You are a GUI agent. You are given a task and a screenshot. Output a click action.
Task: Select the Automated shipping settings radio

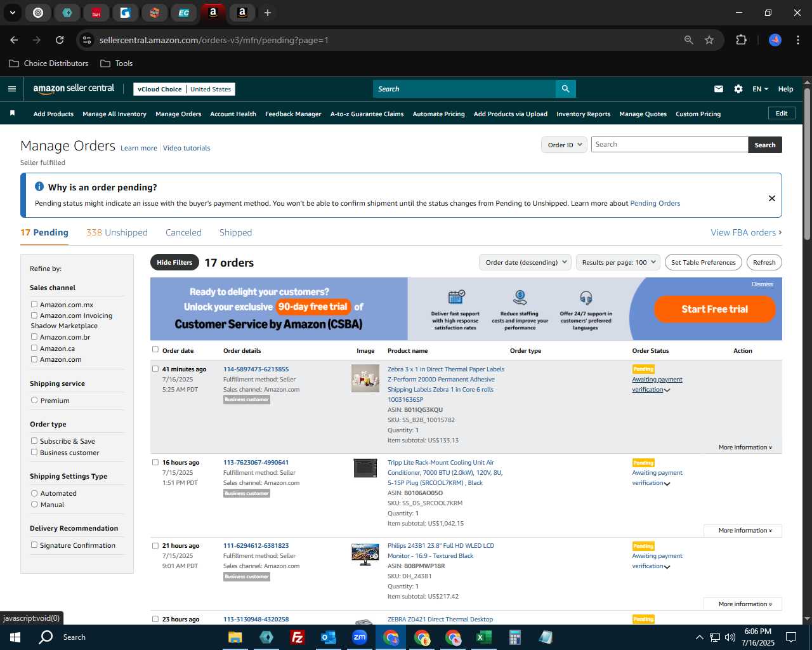34,493
